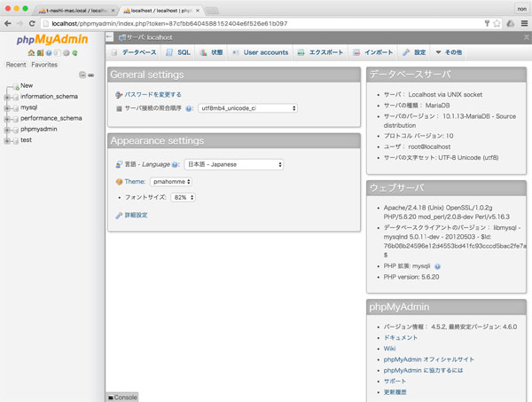Click the Theme: link label
532x402 pixels.
point(135,182)
